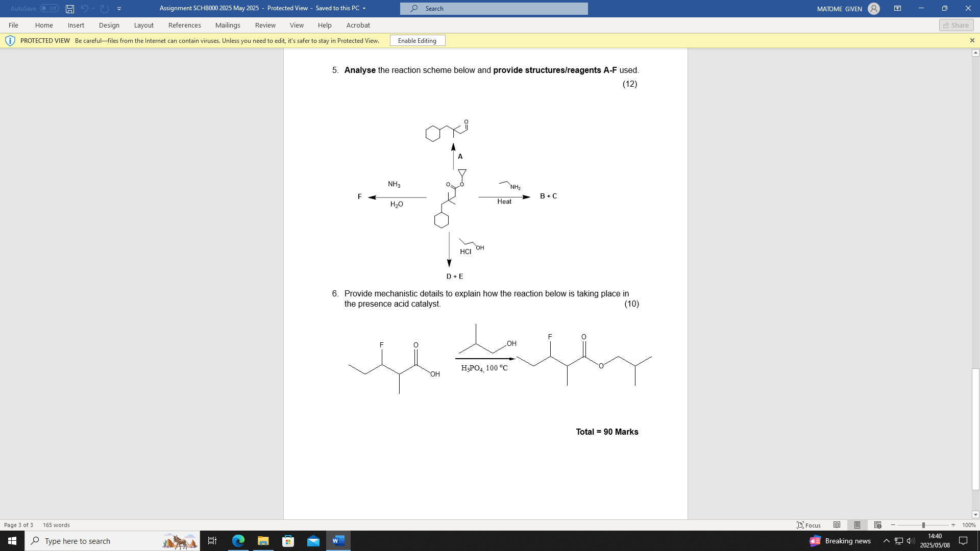This screenshot has height=551, width=980.
Task: Enable Focus mode in the status bar
Action: click(x=808, y=525)
